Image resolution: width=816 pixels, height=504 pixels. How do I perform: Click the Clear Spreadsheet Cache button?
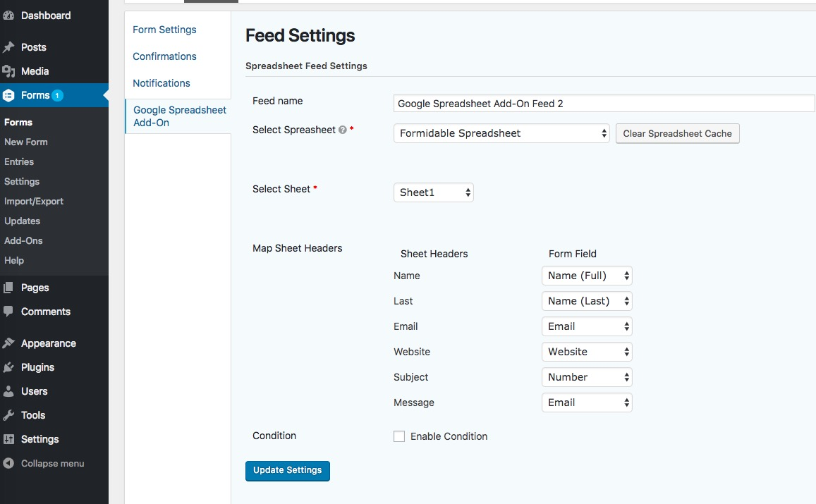coord(677,133)
